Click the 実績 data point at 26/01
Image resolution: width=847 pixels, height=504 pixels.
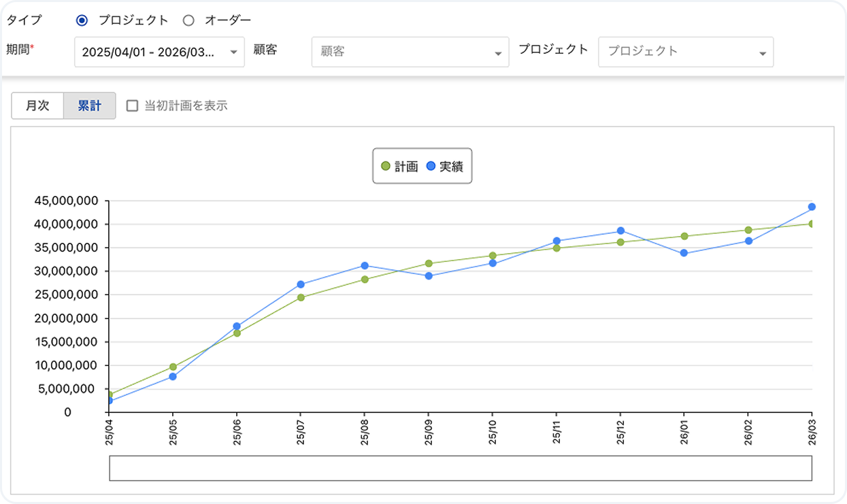tap(684, 253)
